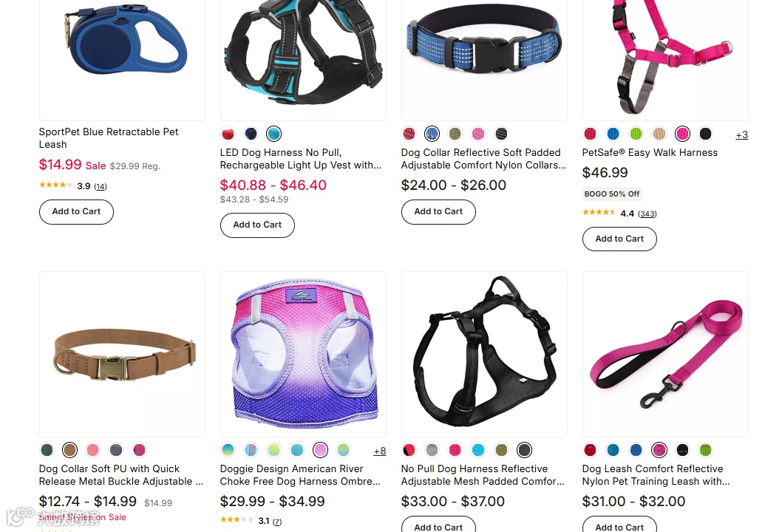Viewport: 765px width, 532px height.
Task: Add PetSafe Easy Walk Harness to cart
Action: pos(619,239)
